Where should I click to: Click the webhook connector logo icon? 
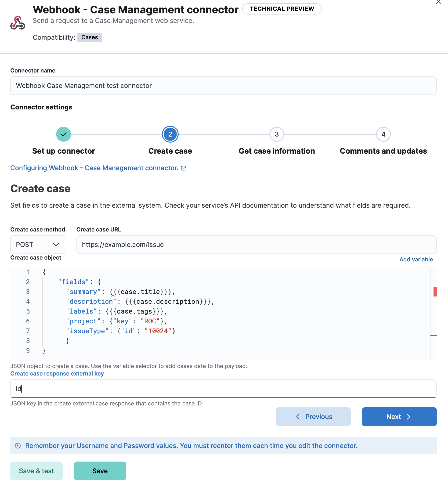coord(18,22)
